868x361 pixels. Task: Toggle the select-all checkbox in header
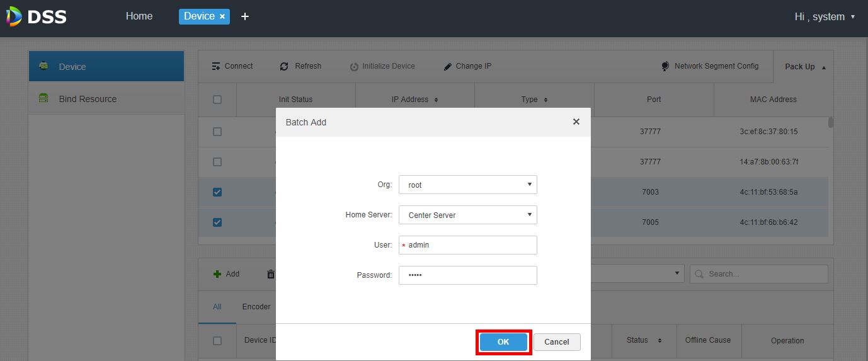pos(217,100)
